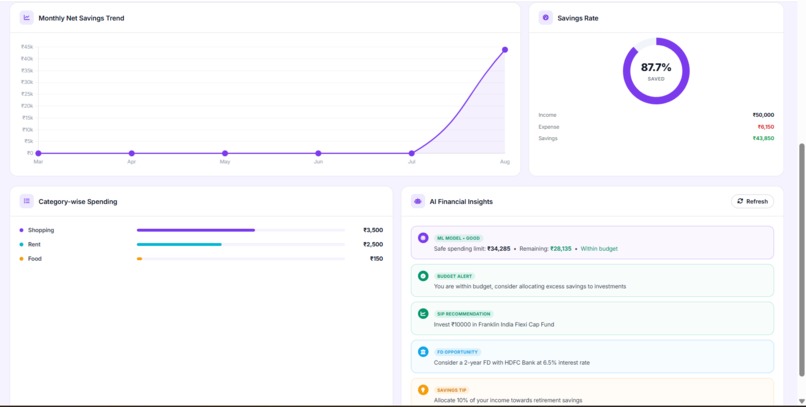The image size is (806, 407).
Task: Click the FD OPPORTUNITY badge
Action: (457, 353)
